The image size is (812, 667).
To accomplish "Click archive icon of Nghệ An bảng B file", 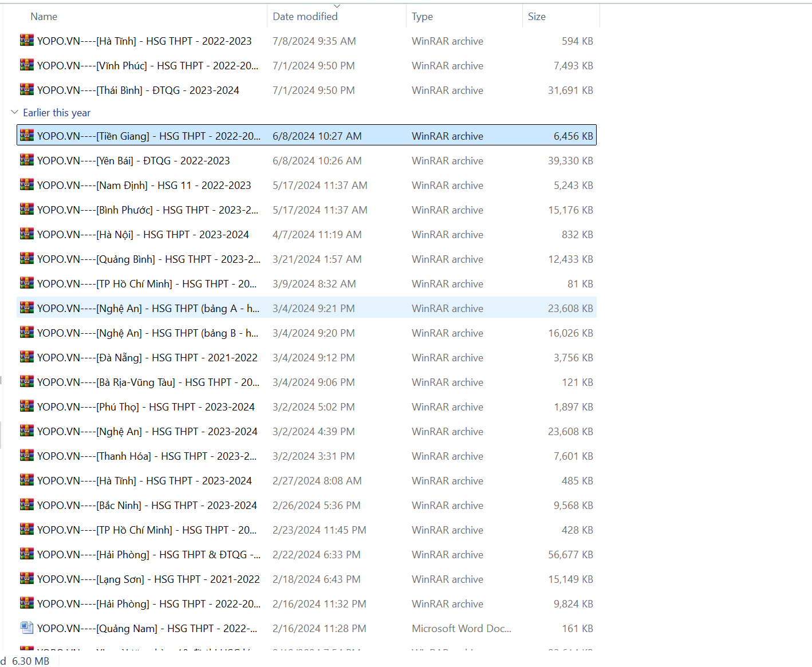I will point(27,332).
